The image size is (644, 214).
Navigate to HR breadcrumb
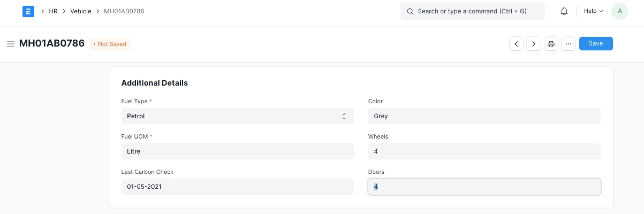coord(53,11)
